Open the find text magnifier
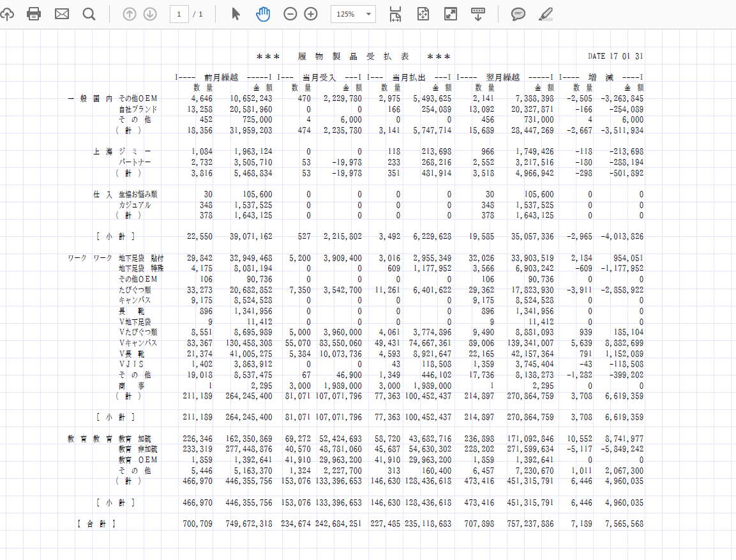Viewport: 736px width, 560px height. 89,14
